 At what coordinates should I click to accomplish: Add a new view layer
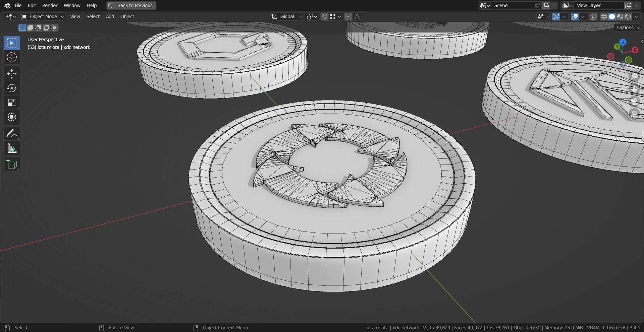(628, 5)
